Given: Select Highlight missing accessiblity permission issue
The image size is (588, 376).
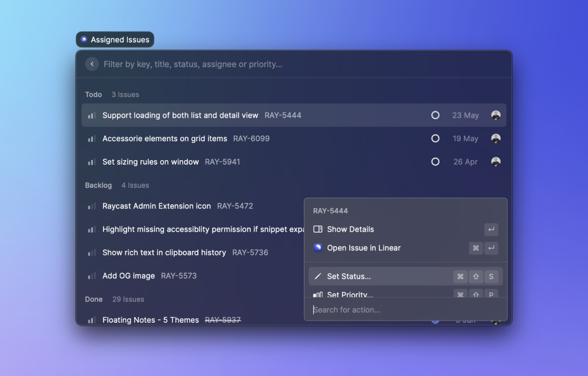Looking at the screenshot, I should coord(192,229).
